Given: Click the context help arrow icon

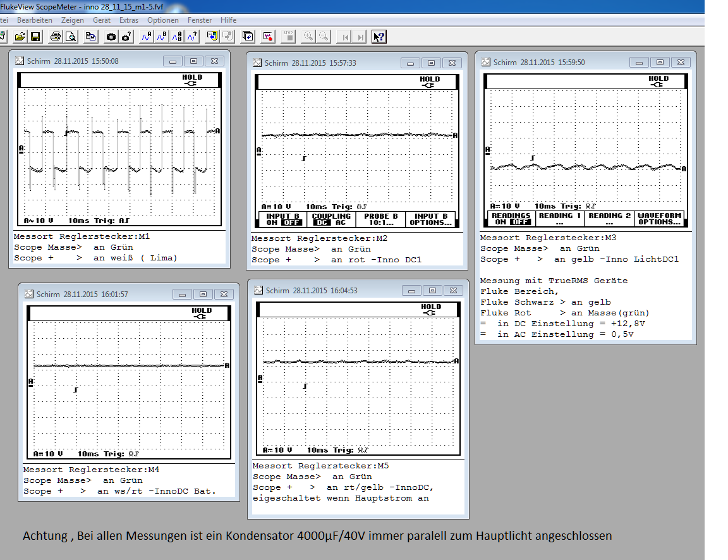Looking at the screenshot, I should pos(379,37).
